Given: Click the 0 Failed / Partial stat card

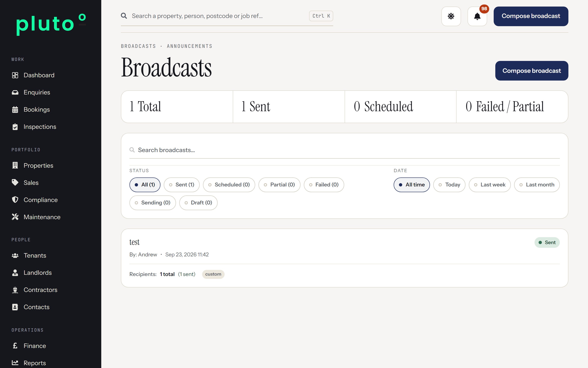Looking at the screenshot, I should pyautogui.click(x=512, y=107).
